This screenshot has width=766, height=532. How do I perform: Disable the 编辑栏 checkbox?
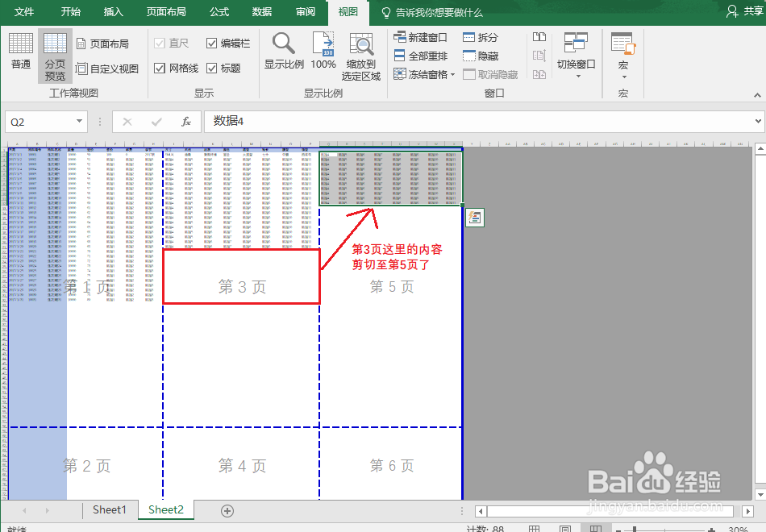pos(211,43)
